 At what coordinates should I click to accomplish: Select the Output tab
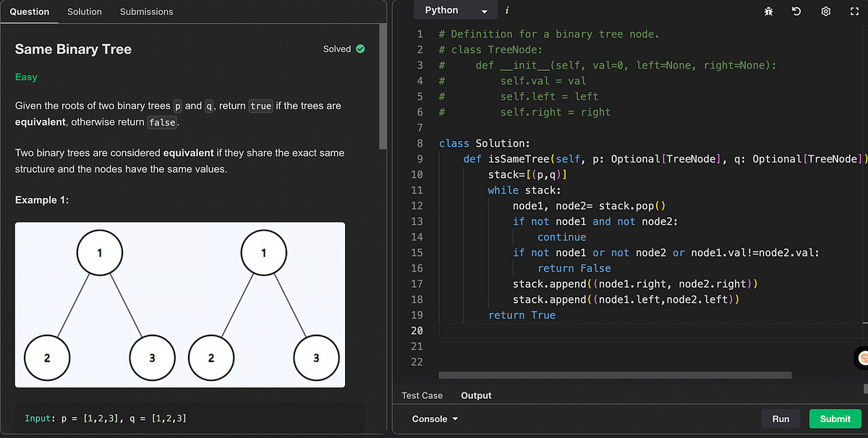476,395
